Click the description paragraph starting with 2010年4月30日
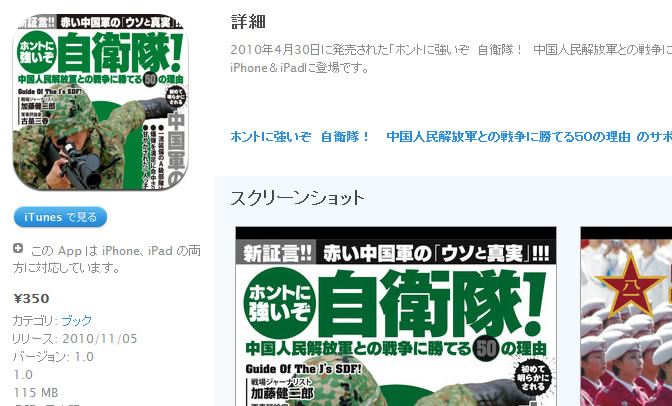 451,50
